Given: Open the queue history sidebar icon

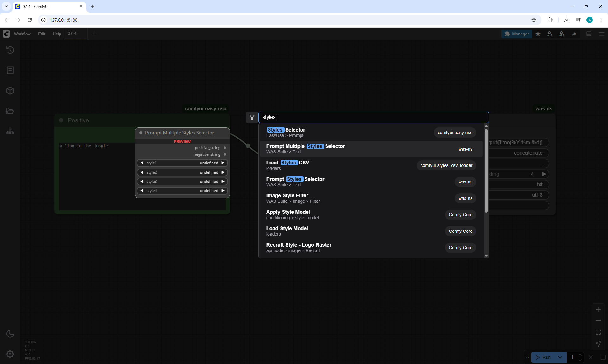Looking at the screenshot, I should (x=10, y=50).
